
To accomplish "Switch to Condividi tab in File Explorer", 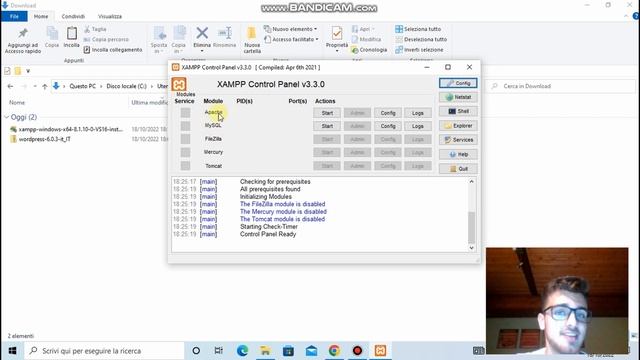I will (x=73, y=16).
